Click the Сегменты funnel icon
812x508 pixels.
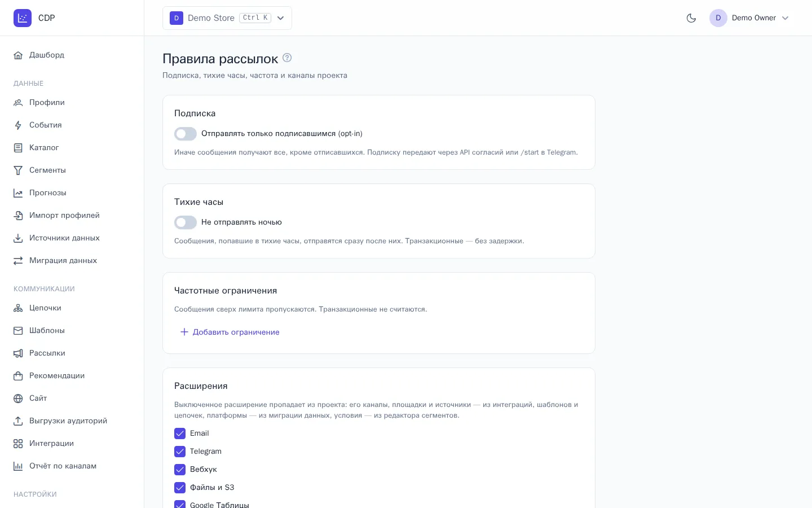tap(18, 170)
